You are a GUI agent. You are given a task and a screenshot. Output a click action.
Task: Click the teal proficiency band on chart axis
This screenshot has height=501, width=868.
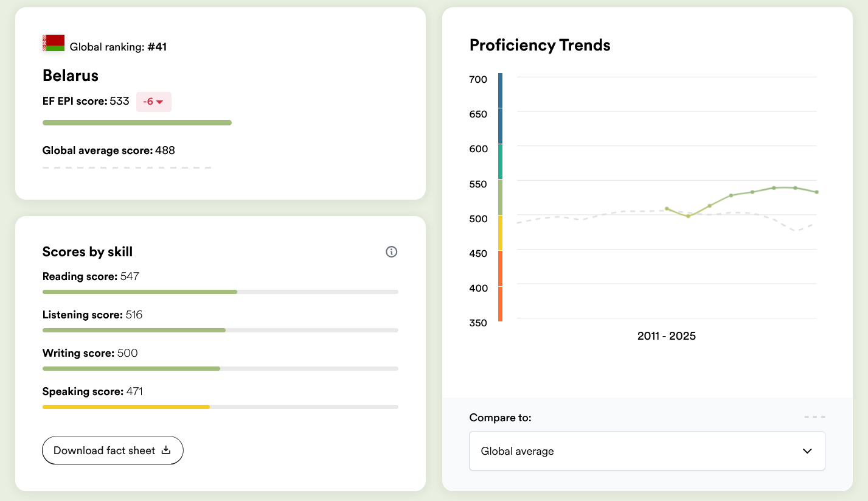500,161
